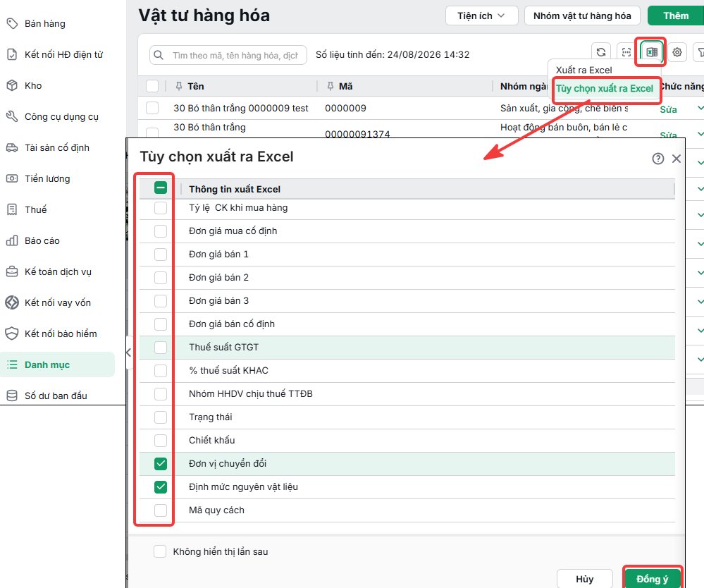Click the Hủy button
Viewport: 704px width, 588px height.
pyautogui.click(x=585, y=579)
